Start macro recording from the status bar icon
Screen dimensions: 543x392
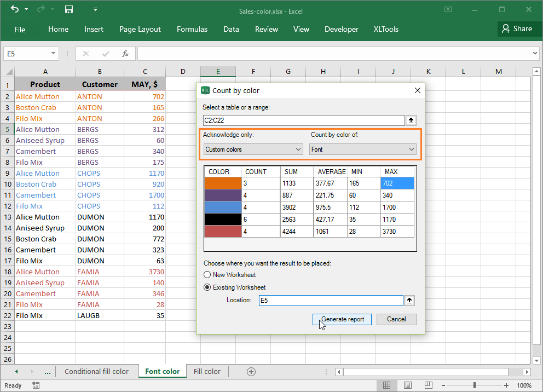pyautogui.click(x=36, y=385)
